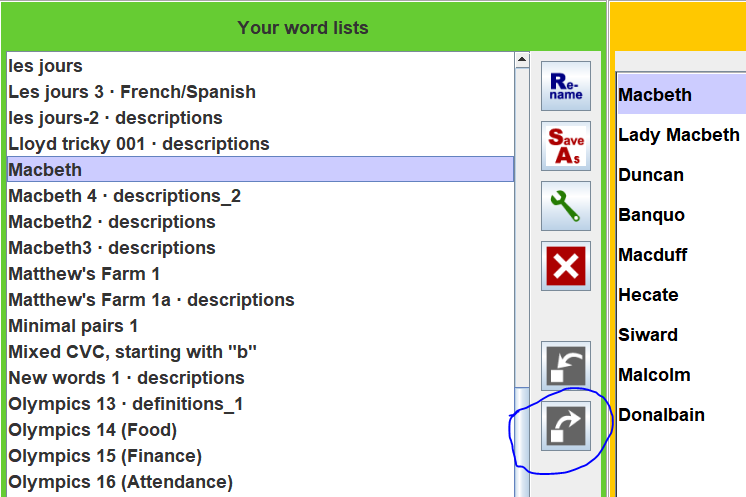Select the word 'Lady Macbeth'
746x497 pixels.
[x=682, y=135]
